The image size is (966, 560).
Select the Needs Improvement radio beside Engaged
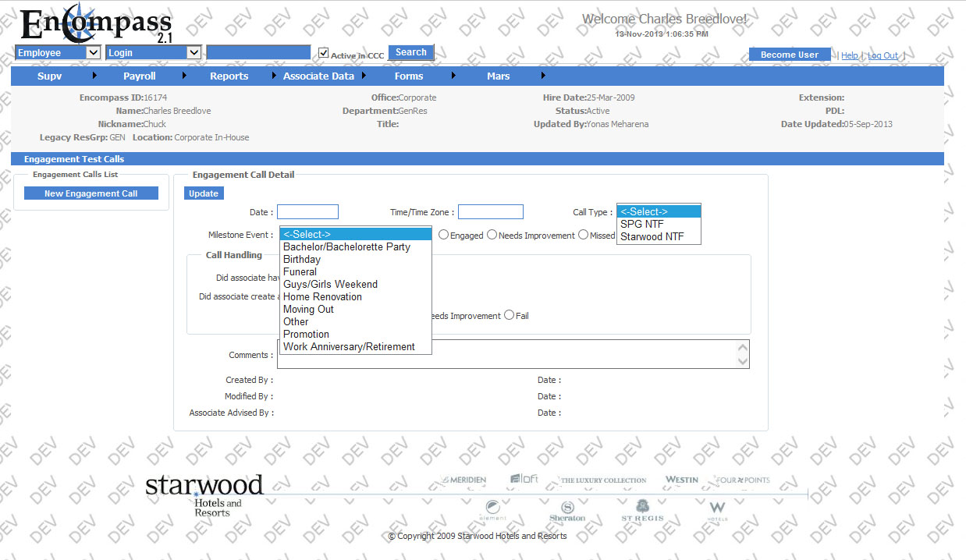492,235
